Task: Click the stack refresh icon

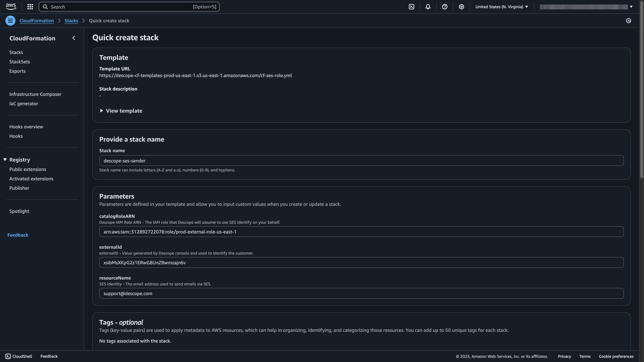Action: coord(629,20)
